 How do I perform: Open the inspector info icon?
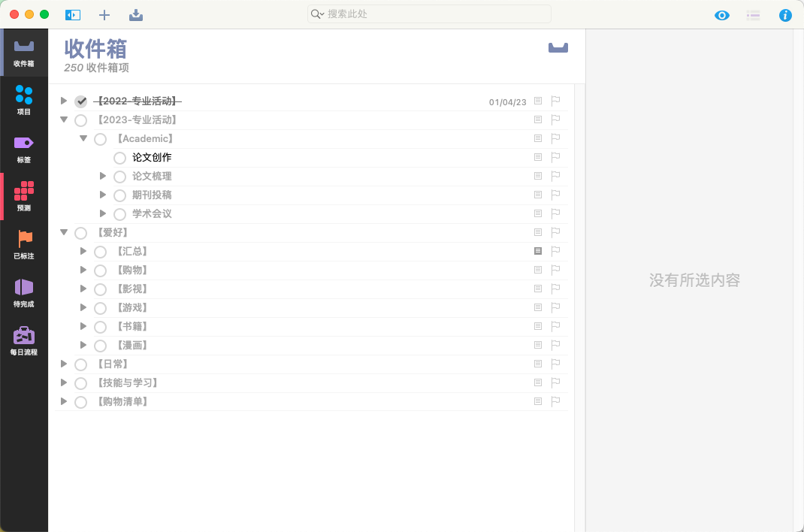785,15
